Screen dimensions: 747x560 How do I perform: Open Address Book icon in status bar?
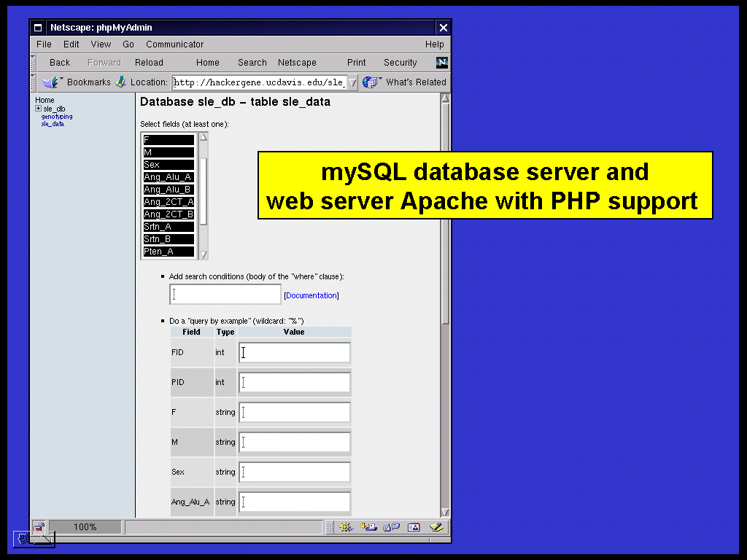pos(414,527)
